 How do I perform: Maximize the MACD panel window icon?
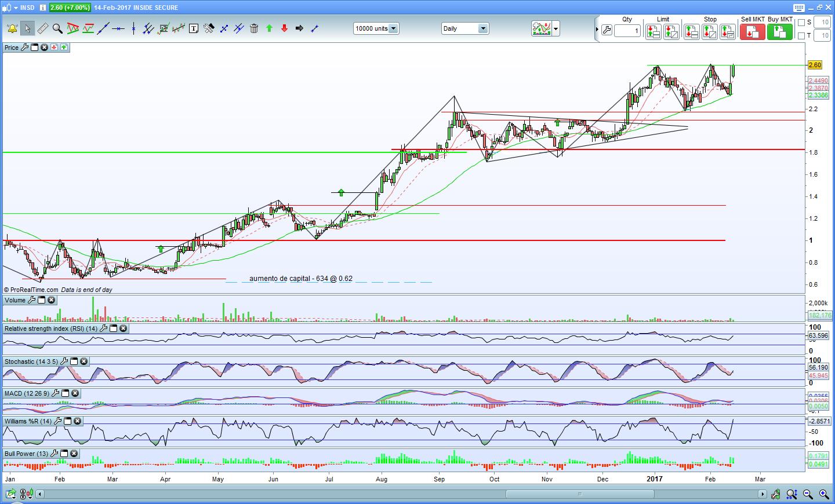66,393
